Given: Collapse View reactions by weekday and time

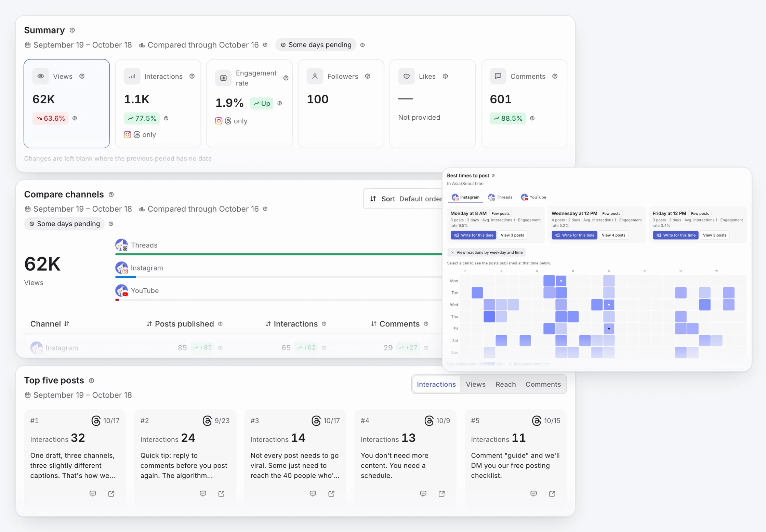Looking at the screenshot, I should click(x=486, y=252).
